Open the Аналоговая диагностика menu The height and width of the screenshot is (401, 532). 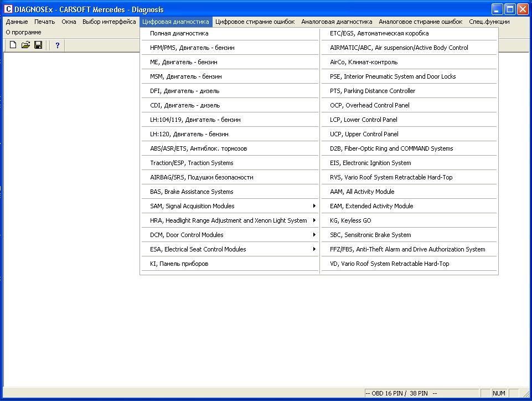click(337, 22)
